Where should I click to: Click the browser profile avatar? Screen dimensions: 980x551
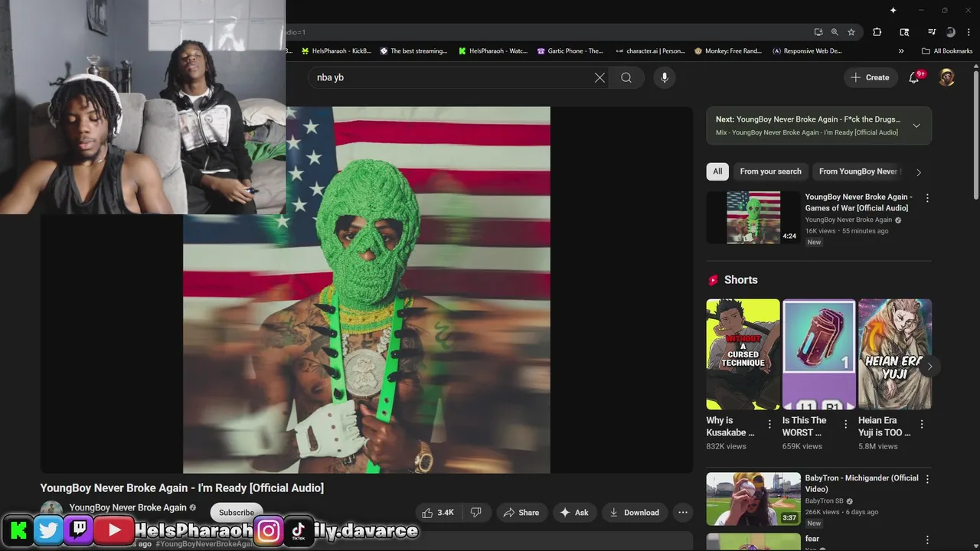(x=950, y=32)
